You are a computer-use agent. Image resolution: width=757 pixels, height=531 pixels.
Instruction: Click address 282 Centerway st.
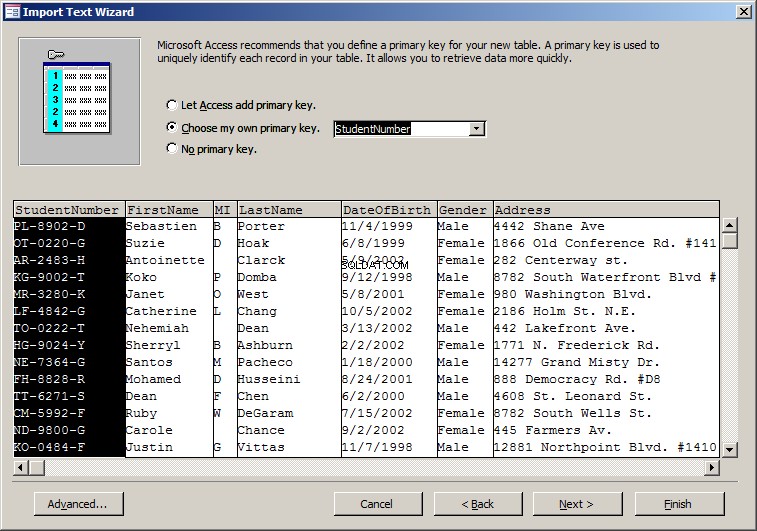click(x=561, y=260)
